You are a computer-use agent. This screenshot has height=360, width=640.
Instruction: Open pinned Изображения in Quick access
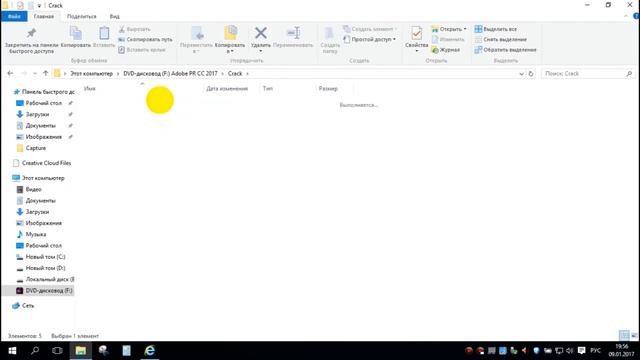[x=44, y=137]
